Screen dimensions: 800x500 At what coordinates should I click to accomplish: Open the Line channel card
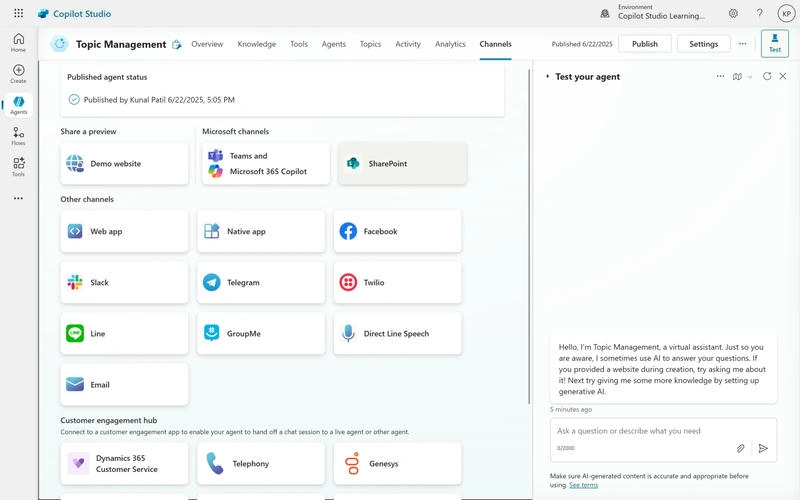124,333
